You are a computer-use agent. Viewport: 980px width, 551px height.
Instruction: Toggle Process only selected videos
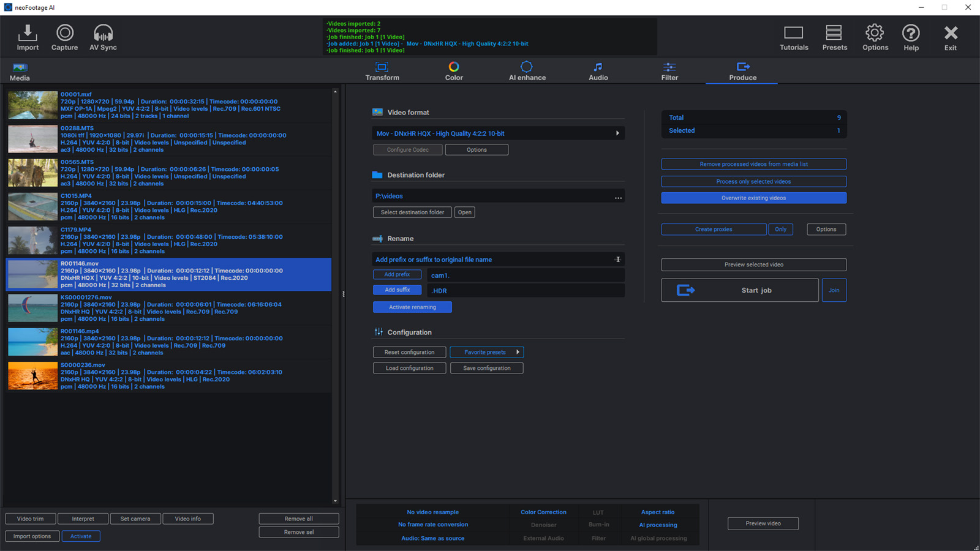click(753, 181)
